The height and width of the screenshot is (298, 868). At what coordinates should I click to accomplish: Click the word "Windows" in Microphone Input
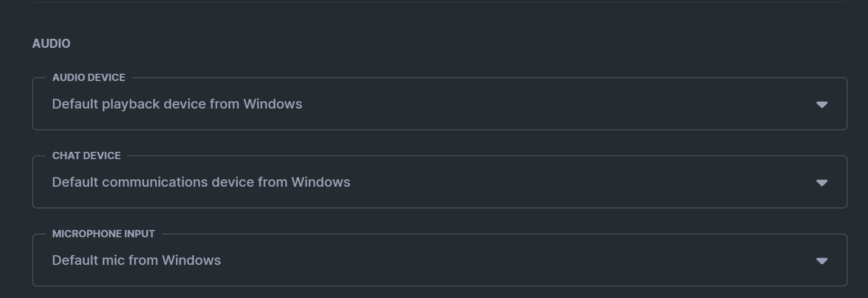pyautogui.click(x=191, y=260)
